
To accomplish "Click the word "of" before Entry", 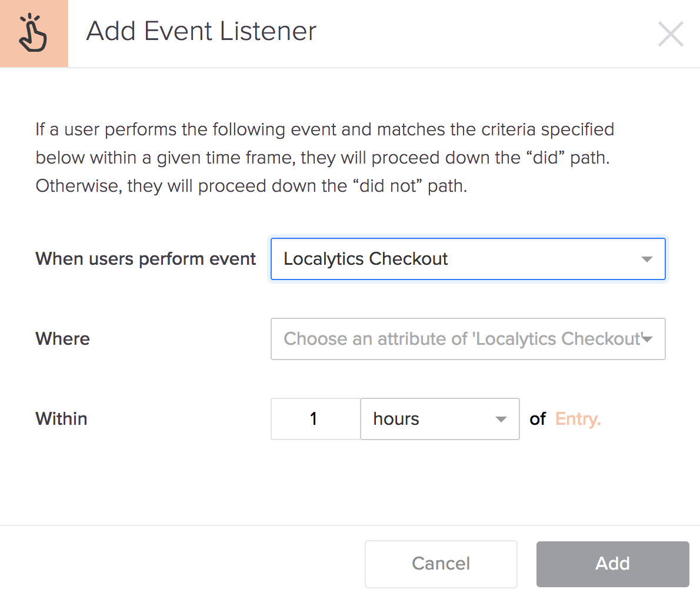I will click(538, 419).
